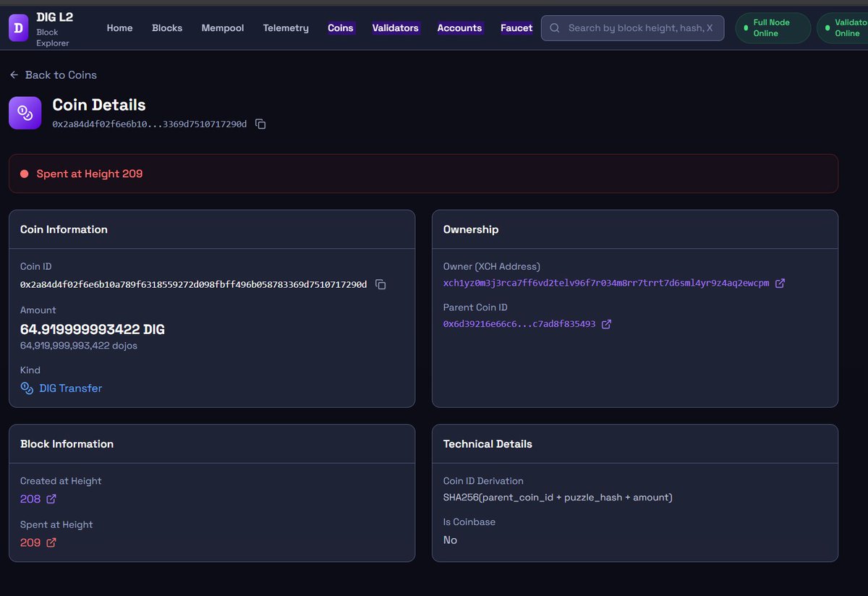Open the Telemetry page
868x596 pixels.
pyautogui.click(x=286, y=28)
